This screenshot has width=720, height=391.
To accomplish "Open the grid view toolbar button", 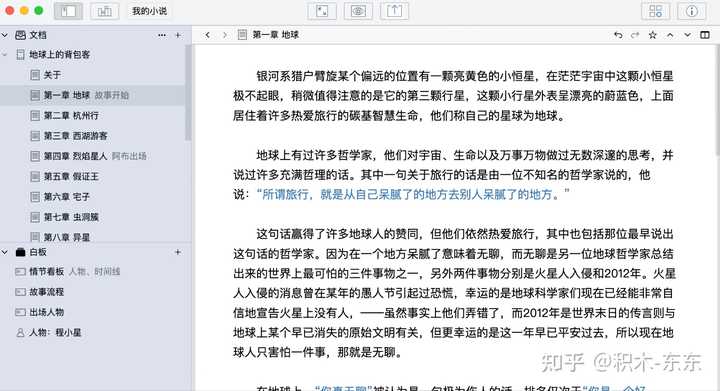I will pyautogui.click(x=655, y=11).
